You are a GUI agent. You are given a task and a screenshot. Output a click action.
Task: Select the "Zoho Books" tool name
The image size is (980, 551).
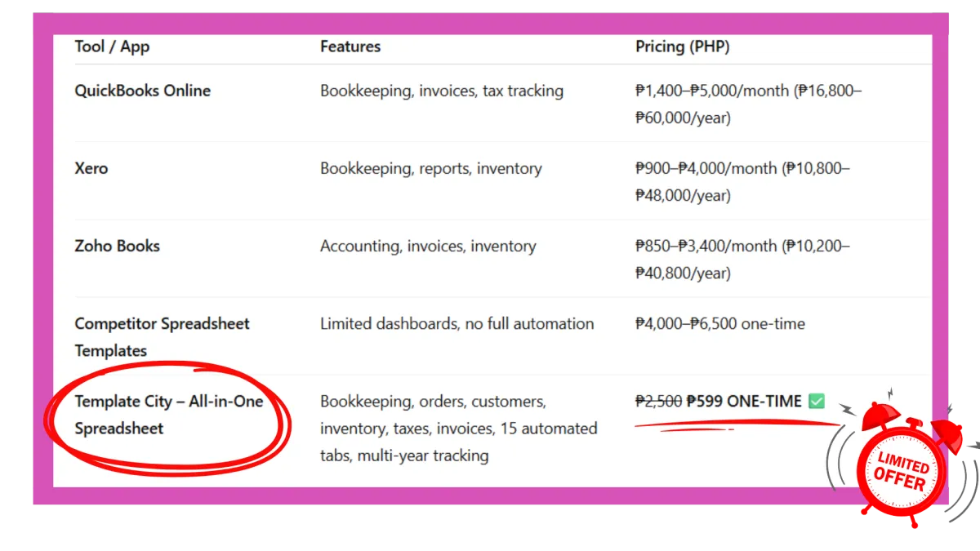point(118,246)
